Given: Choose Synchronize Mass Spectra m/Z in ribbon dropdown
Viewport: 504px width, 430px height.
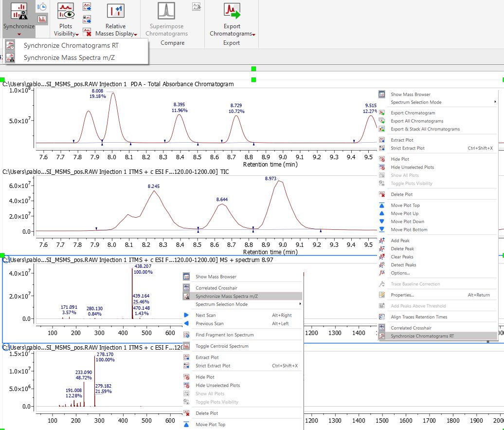Looking at the screenshot, I should tap(75, 57).
